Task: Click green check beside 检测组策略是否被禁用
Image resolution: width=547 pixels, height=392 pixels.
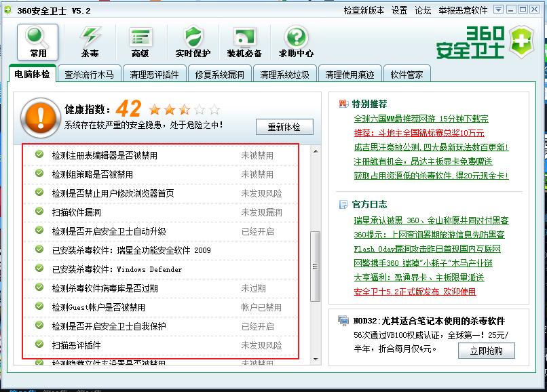Action: [39, 174]
